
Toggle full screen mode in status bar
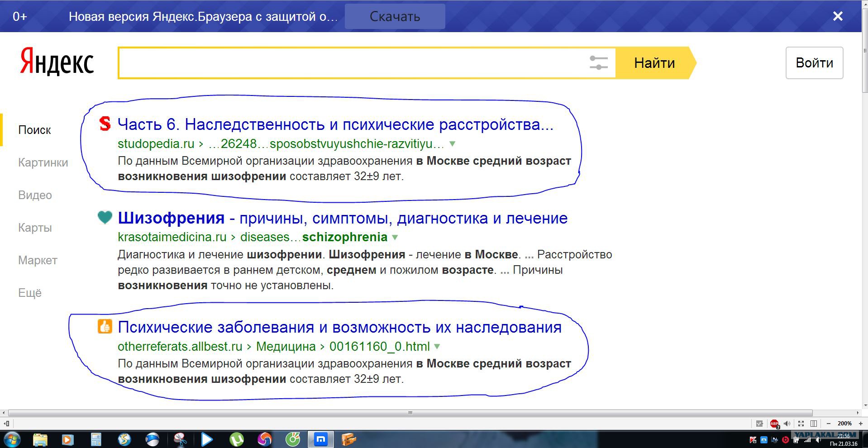[x=801, y=424]
